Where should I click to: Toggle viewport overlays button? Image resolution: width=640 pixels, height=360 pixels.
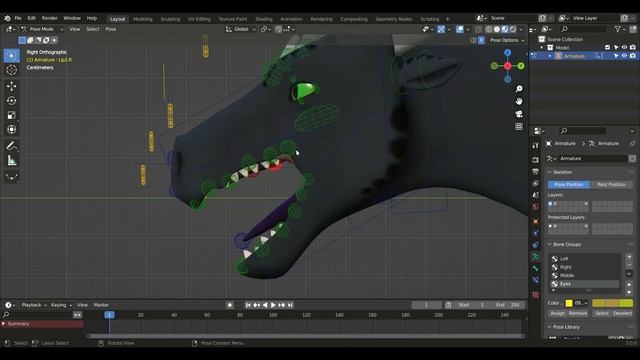pyautogui.click(x=460, y=29)
